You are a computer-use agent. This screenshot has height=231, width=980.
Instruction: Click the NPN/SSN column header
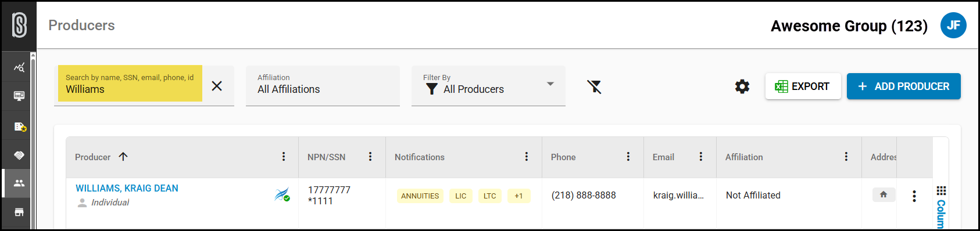tap(326, 157)
